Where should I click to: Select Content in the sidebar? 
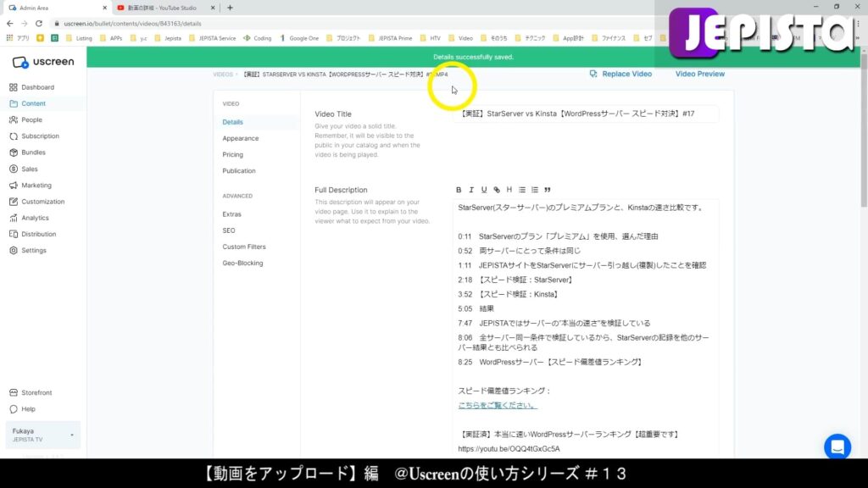(28, 103)
